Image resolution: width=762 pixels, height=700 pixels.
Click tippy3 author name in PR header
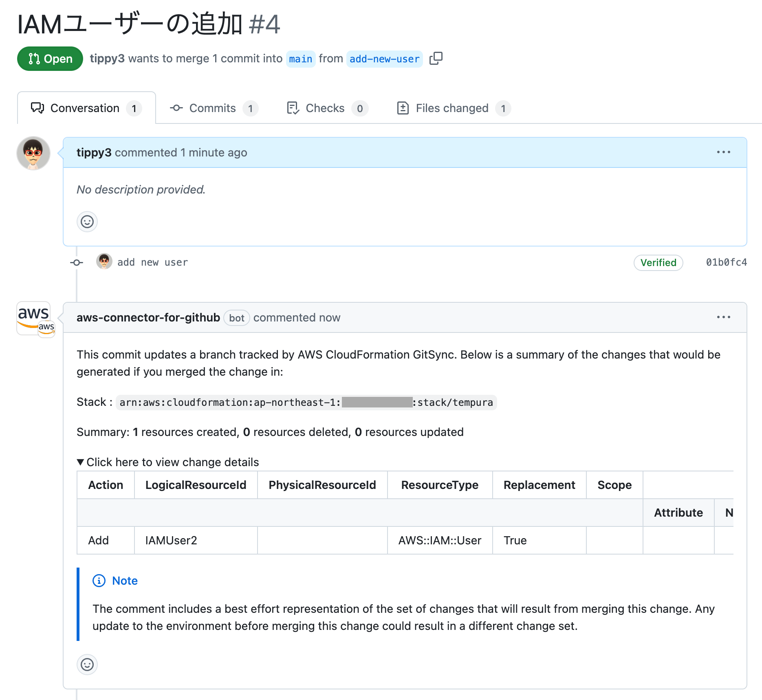point(107,59)
